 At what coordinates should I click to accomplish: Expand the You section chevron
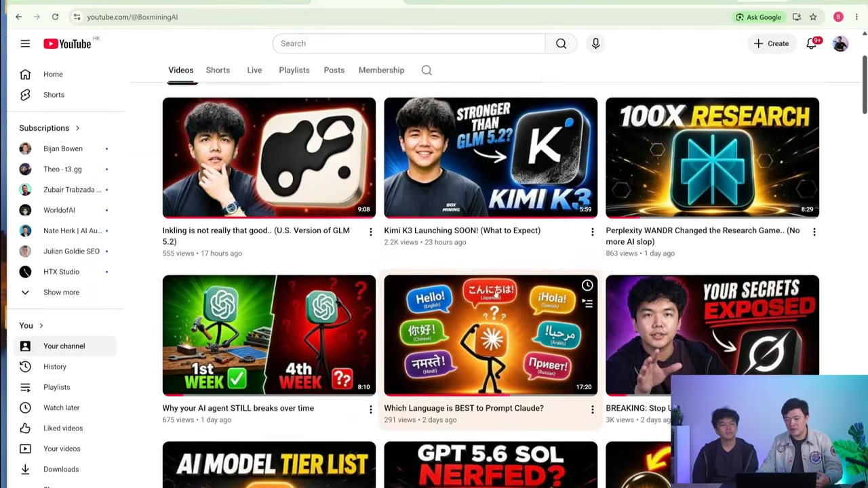(41, 326)
